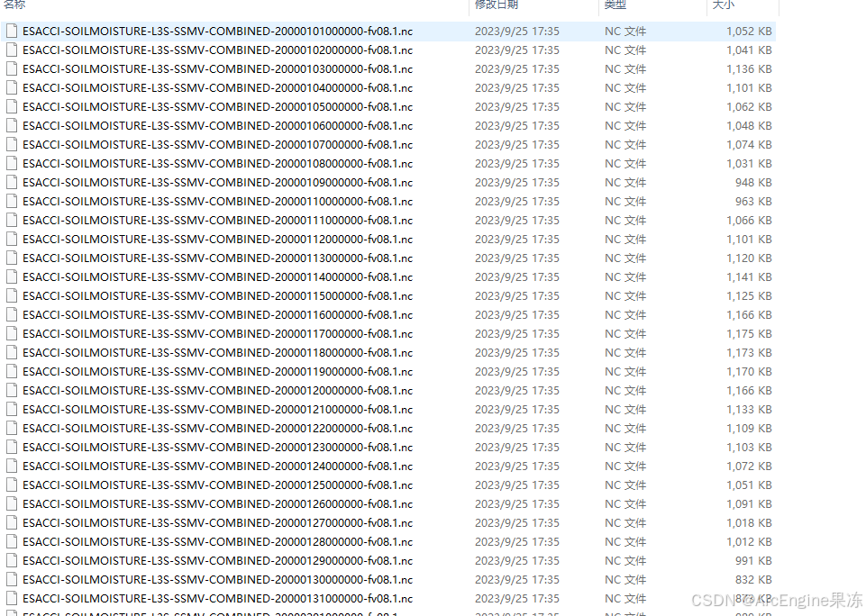
Task: Click the 991 KB size cell
Action: [753, 561]
